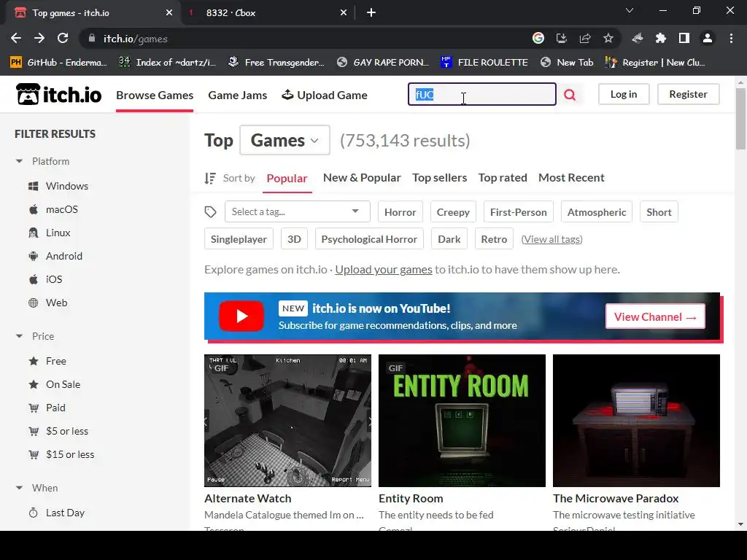The image size is (747, 560).
Task: Sort by New & Popular
Action: (362, 178)
